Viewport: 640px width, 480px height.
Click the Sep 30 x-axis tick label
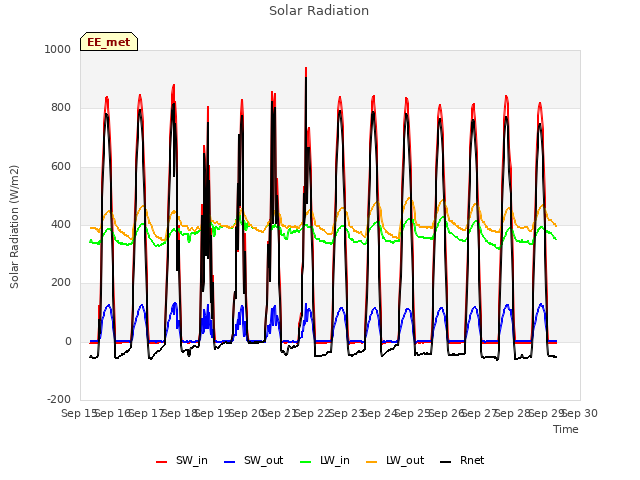(x=580, y=413)
